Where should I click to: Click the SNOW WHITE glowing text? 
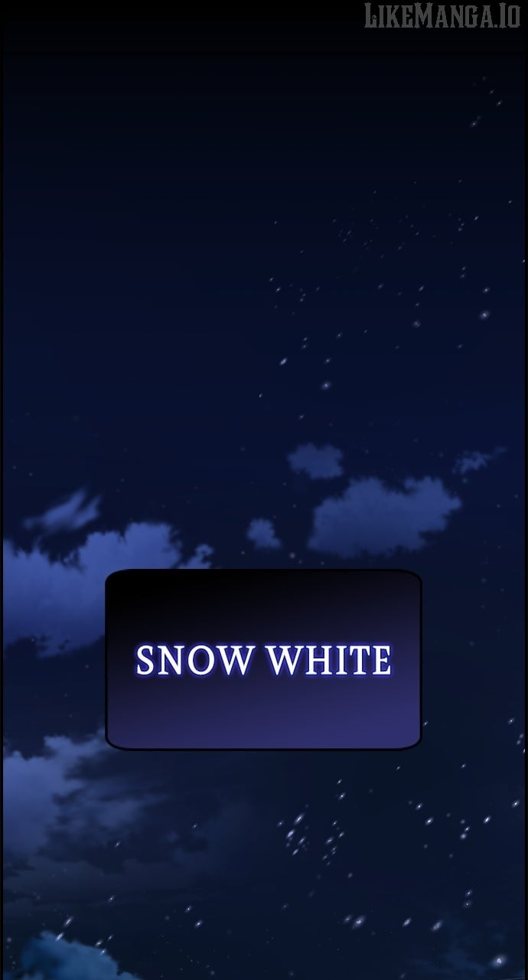tap(263, 660)
